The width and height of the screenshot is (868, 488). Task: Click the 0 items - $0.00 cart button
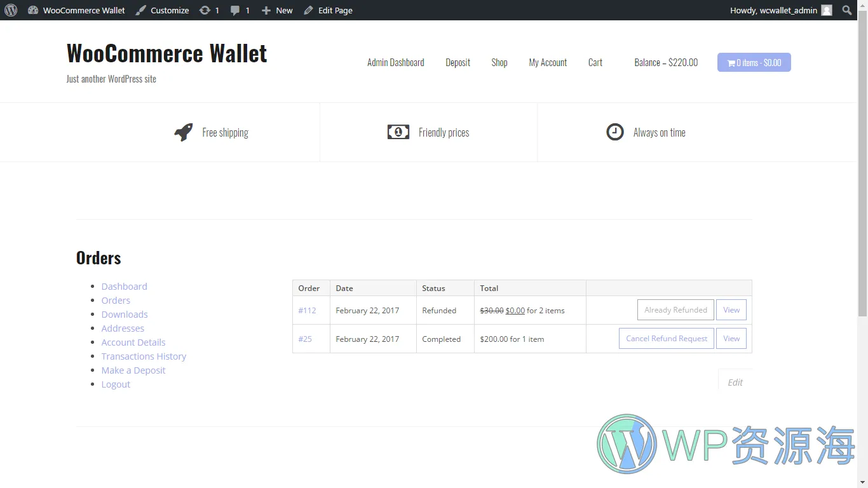pos(754,62)
